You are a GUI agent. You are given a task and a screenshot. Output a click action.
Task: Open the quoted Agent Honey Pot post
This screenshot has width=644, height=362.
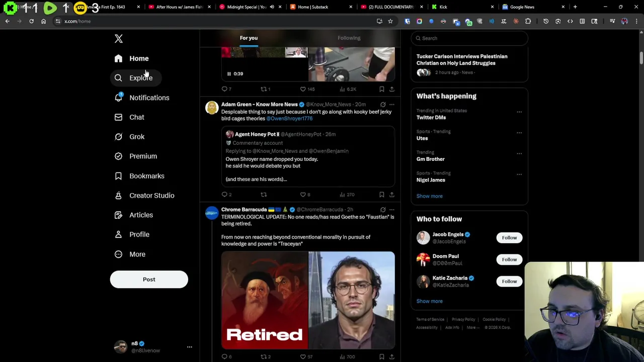(308, 157)
